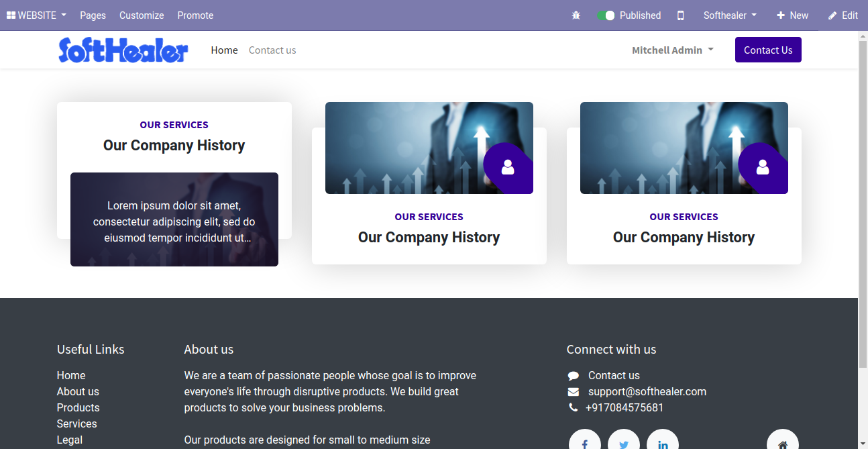Click the home icon button in footer
The height and width of the screenshot is (449, 868).
click(783, 439)
